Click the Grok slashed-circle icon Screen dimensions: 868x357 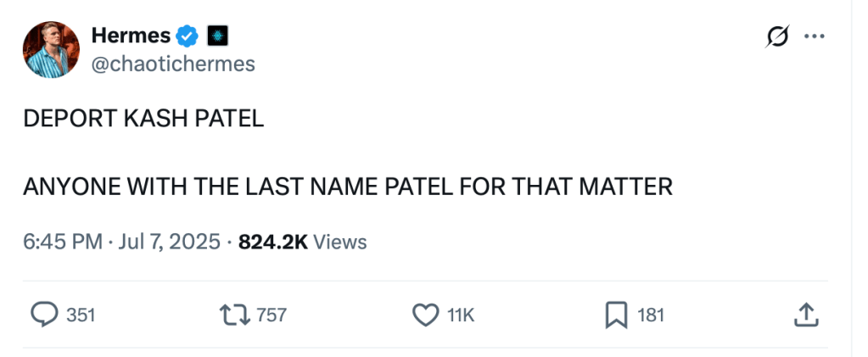click(x=776, y=36)
